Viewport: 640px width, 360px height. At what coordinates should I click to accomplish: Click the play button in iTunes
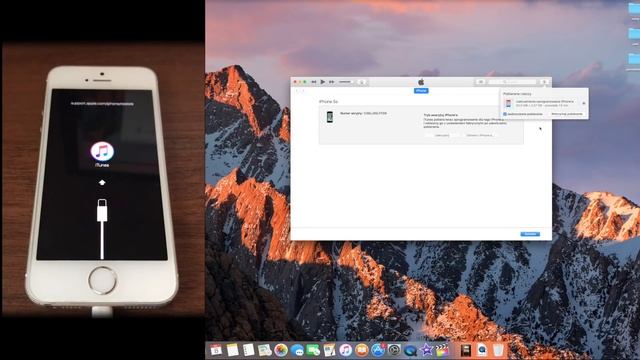[x=322, y=82]
